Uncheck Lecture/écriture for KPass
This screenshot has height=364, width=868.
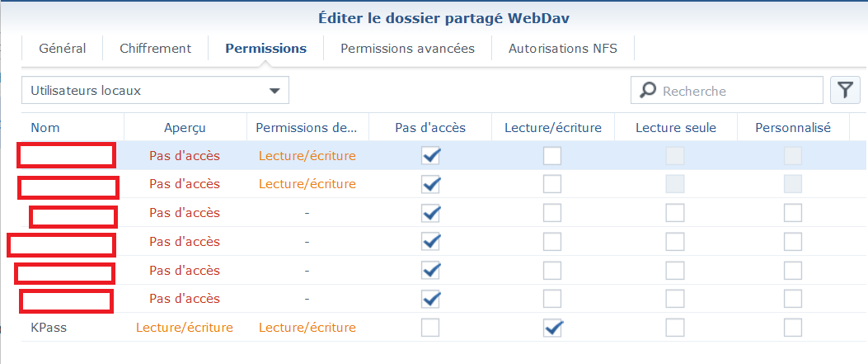pyautogui.click(x=552, y=328)
